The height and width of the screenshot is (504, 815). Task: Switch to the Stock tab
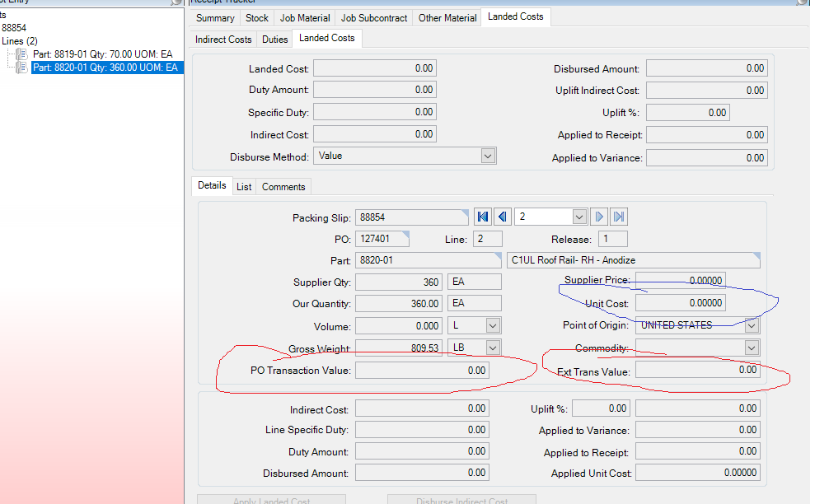click(257, 18)
